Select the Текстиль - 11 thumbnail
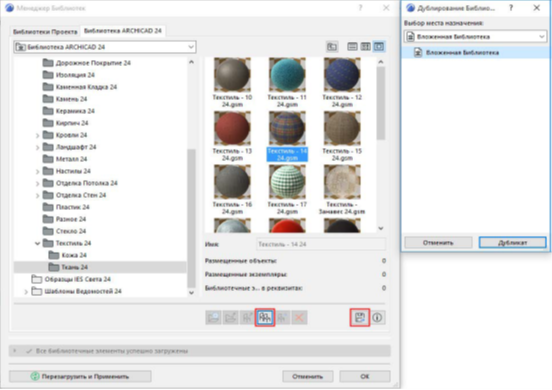 click(x=287, y=82)
